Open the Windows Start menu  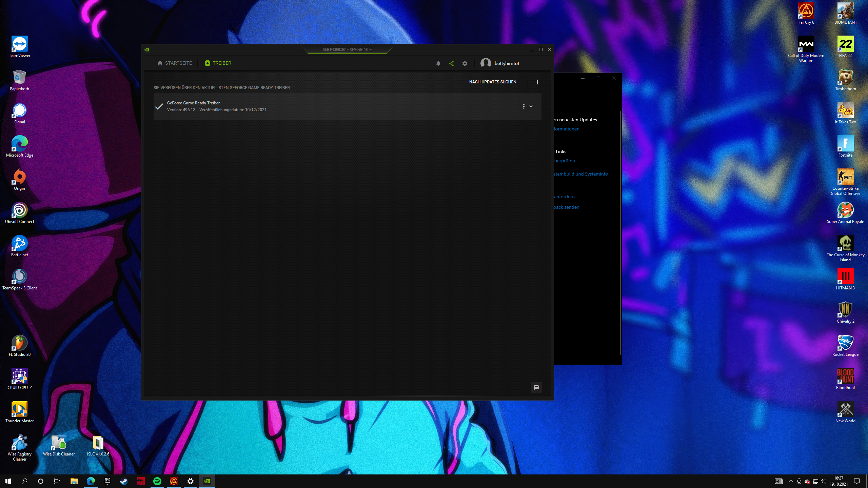click(x=8, y=481)
